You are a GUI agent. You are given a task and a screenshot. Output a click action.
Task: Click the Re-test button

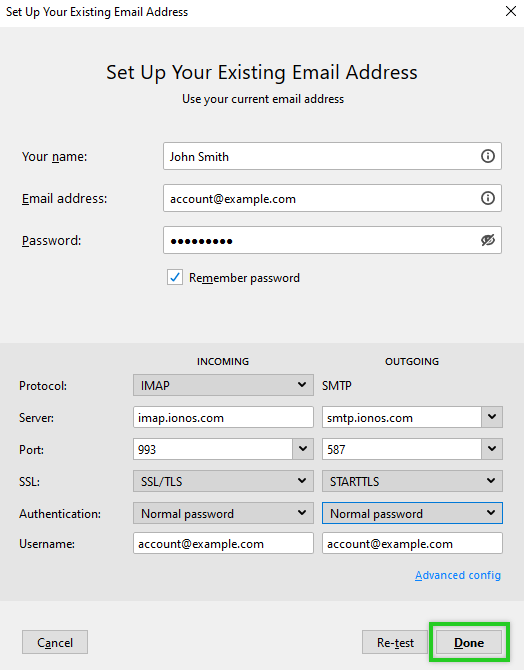pyautogui.click(x=395, y=642)
